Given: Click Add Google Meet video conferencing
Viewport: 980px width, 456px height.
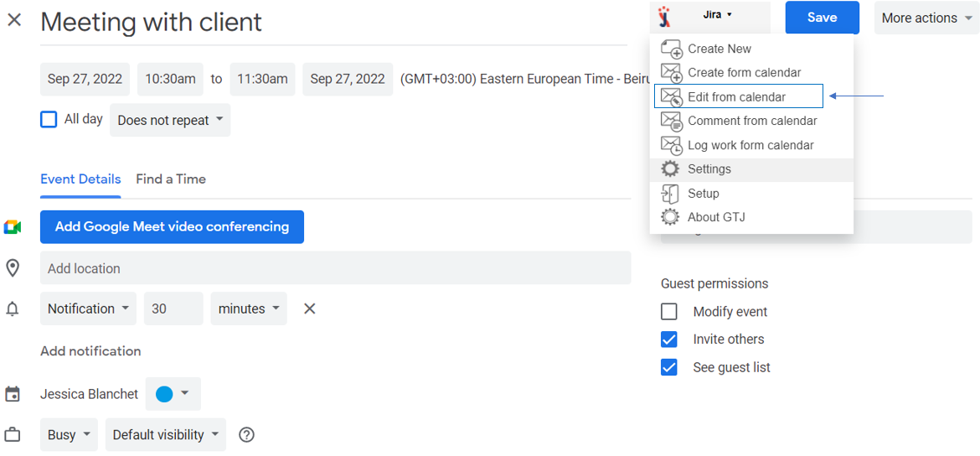Looking at the screenshot, I should (172, 226).
